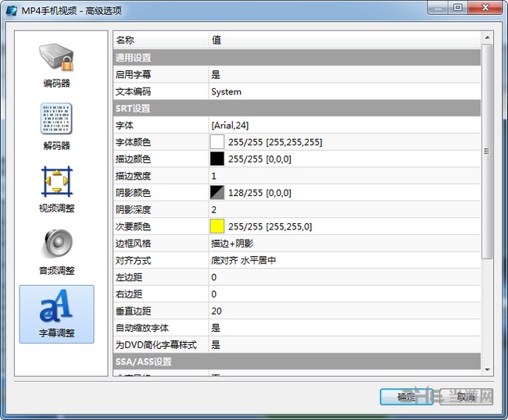Click the app icon in the title bar

12,10
